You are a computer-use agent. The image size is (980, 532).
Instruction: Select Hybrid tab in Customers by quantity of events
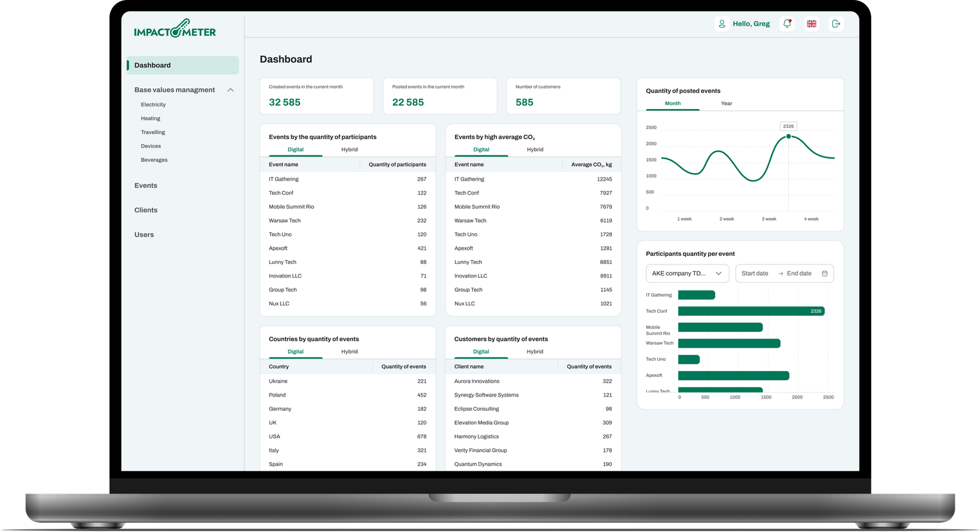point(535,351)
